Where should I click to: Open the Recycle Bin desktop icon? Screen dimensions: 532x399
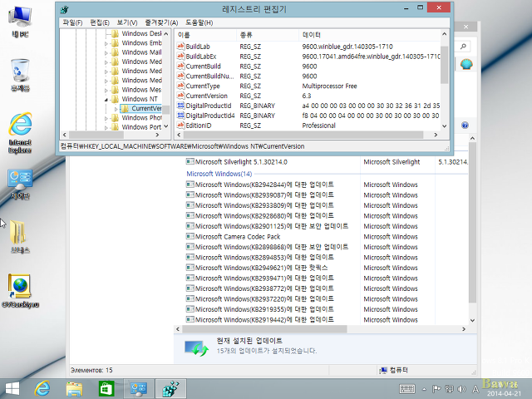20,75
